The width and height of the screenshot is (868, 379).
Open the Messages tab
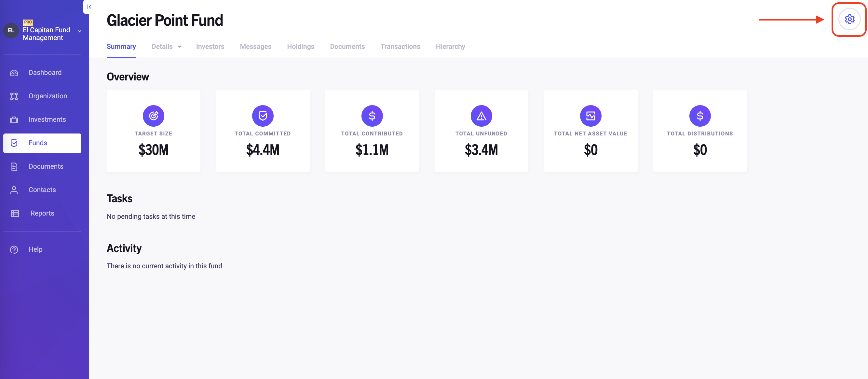255,47
